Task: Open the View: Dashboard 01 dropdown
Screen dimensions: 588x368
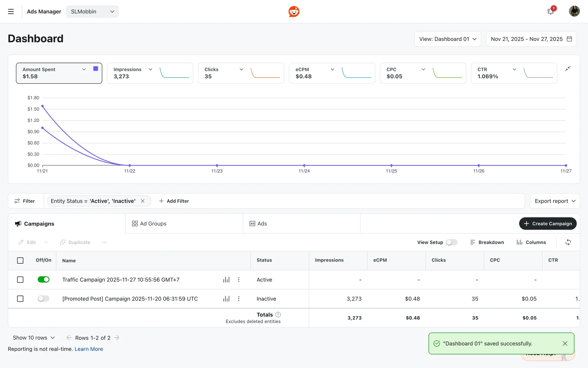Action: point(447,39)
